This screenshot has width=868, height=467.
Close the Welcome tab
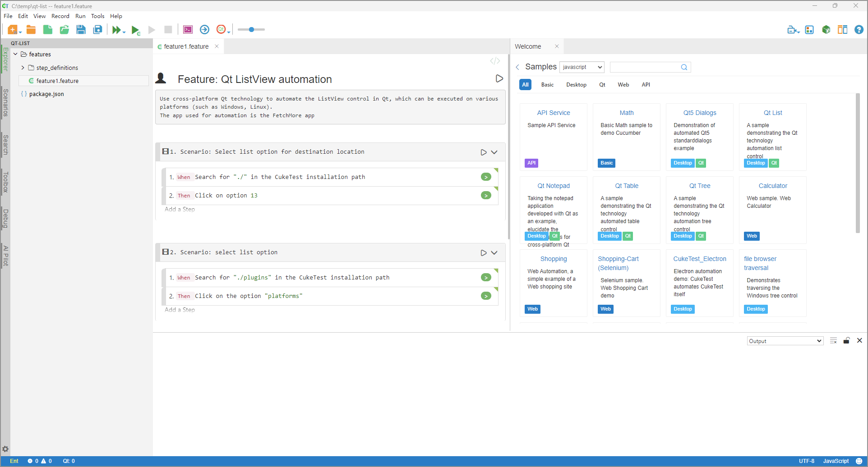[557, 46]
